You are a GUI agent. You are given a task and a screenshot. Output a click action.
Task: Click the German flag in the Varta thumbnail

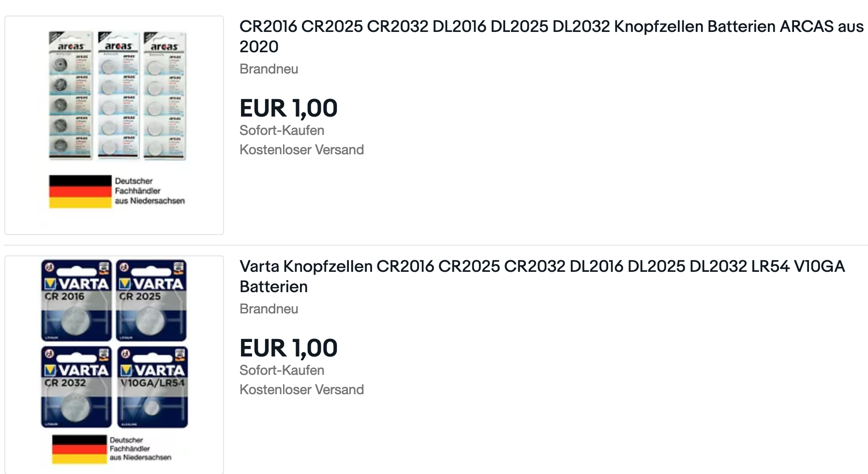[x=79, y=449]
